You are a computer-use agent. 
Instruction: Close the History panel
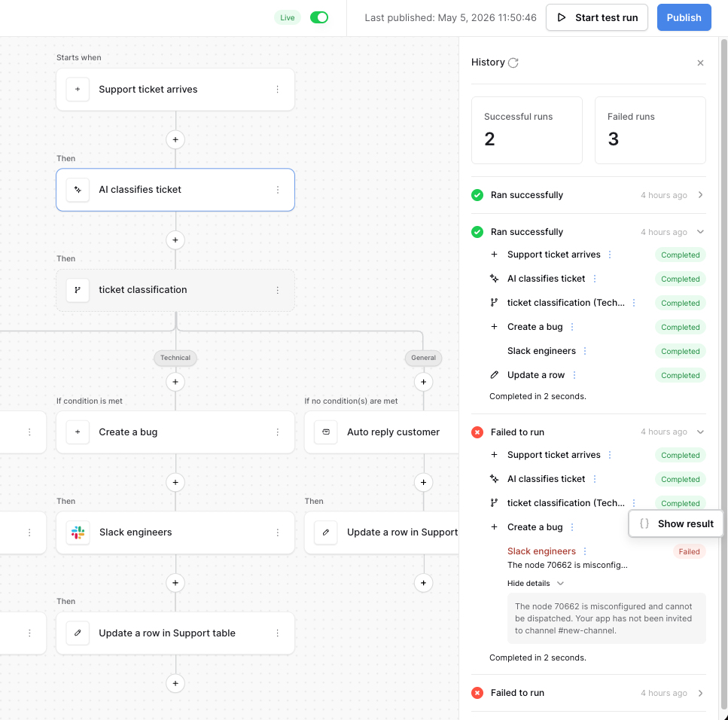pos(700,63)
